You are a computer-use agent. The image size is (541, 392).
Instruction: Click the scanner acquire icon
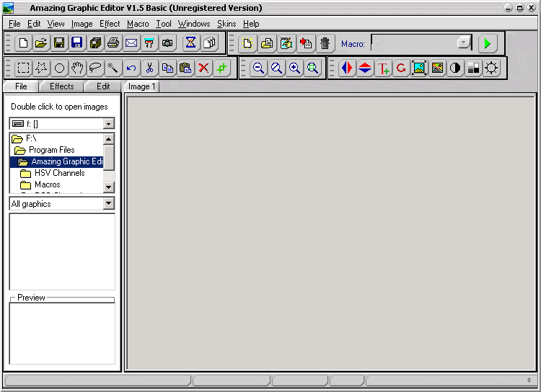point(149,43)
